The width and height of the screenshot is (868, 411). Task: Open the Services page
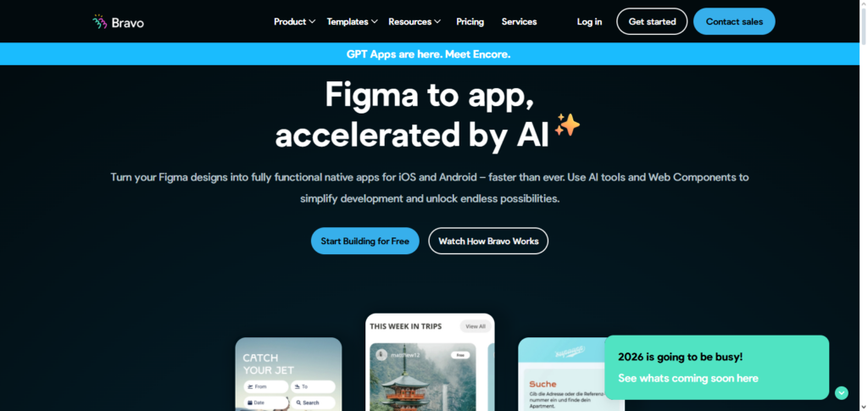tap(520, 21)
